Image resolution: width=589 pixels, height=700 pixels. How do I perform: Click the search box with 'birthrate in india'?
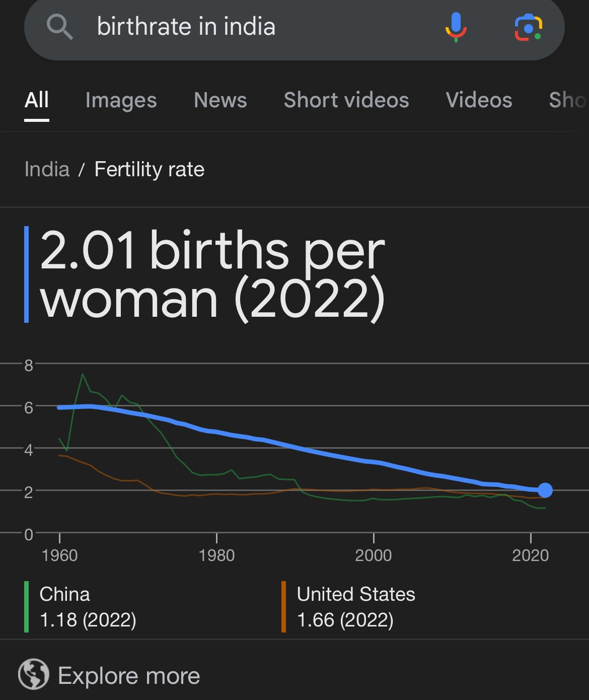coord(252,27)
